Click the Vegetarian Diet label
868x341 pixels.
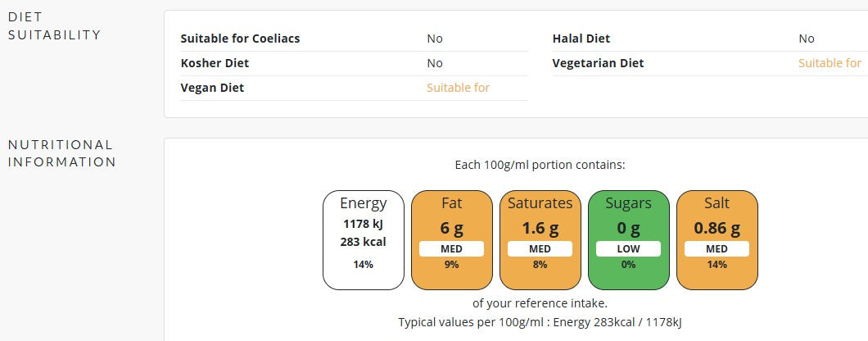599,63
